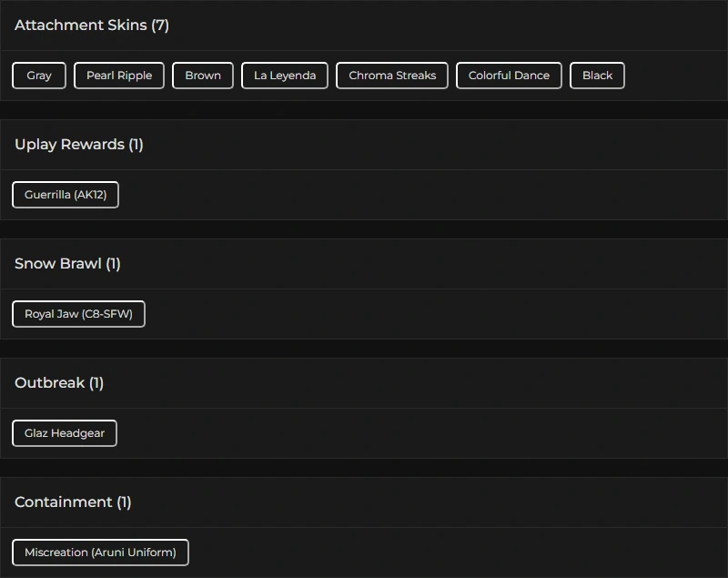Toggle the Uplay Rewards (1) header

point(79,145)
